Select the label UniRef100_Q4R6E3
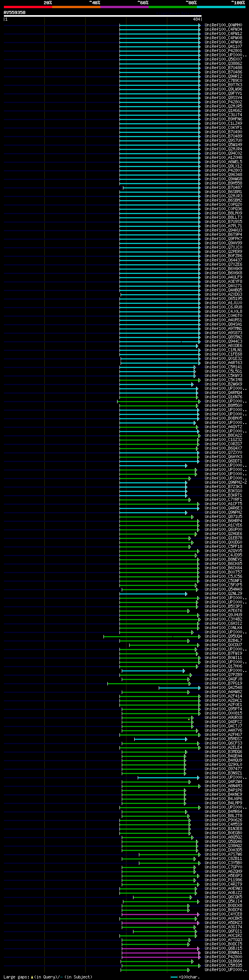This screenshot has height=980, width=249. tap(223, 508)
